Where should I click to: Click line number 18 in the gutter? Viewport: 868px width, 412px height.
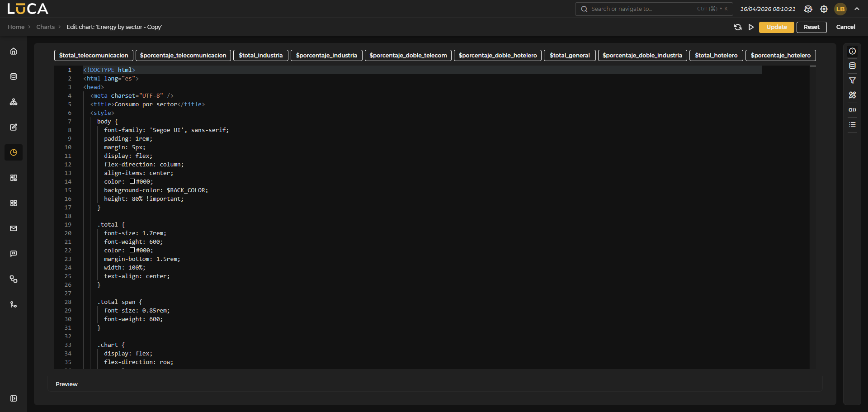[68, 216]
